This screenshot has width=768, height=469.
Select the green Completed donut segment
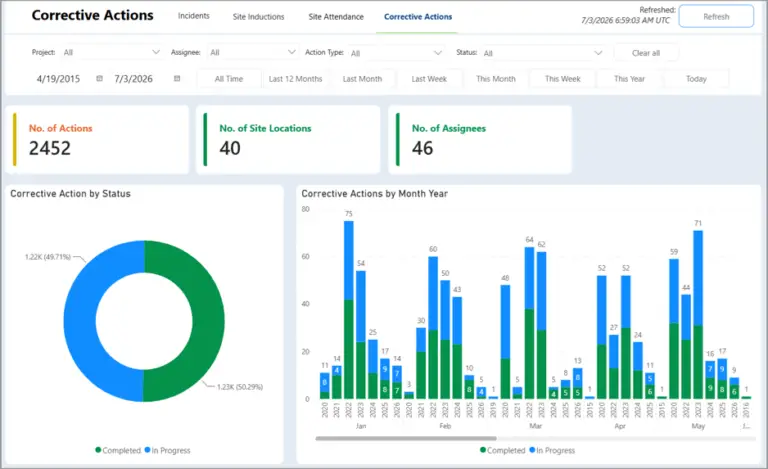209,321
